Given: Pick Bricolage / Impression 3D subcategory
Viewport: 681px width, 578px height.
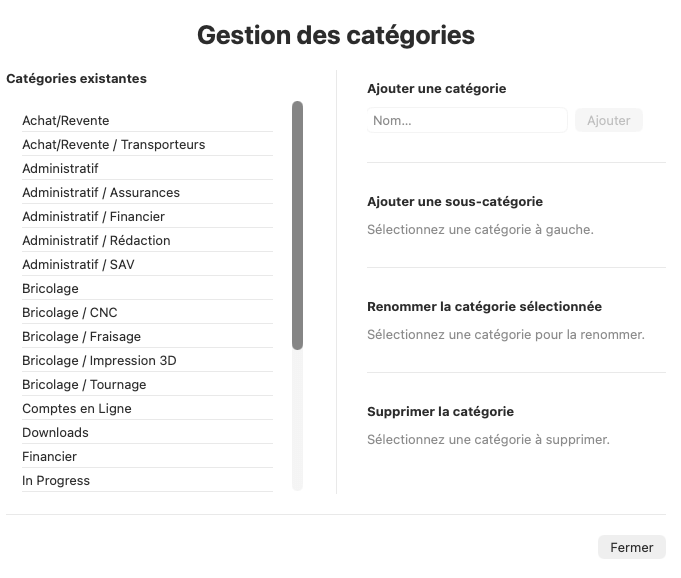Looking at the screenshot, I should 99,361.
